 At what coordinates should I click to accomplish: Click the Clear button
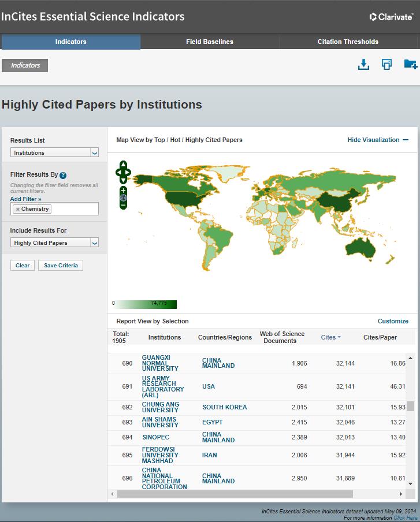(x=23, y=265)
